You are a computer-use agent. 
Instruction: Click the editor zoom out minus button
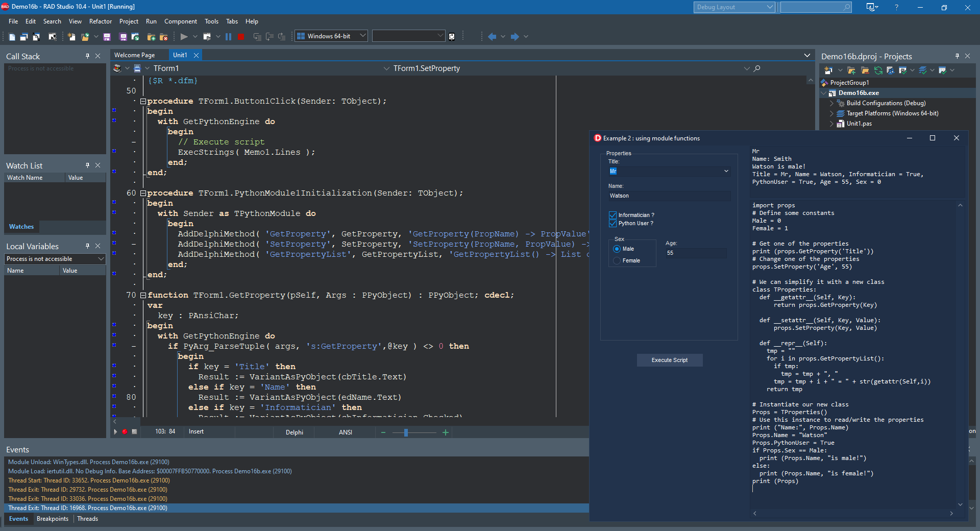pos(383,432)
